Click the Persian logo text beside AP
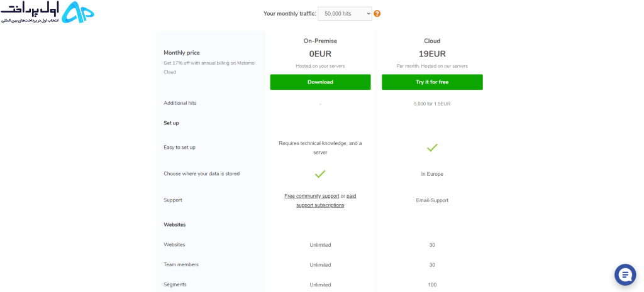644x292 pixels. click(30, 13)
